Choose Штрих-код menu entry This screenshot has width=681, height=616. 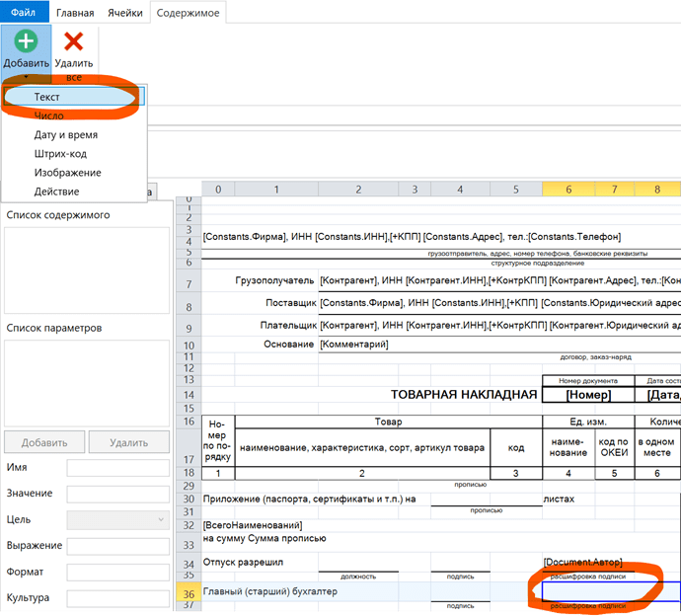pos(73,154)
